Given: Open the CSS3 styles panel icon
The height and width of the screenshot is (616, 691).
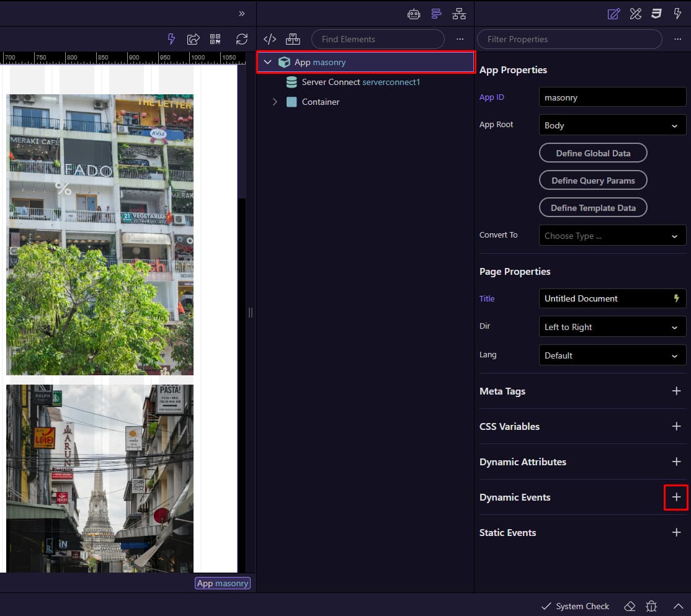Looking at the screenshot, I should point(656,14).
